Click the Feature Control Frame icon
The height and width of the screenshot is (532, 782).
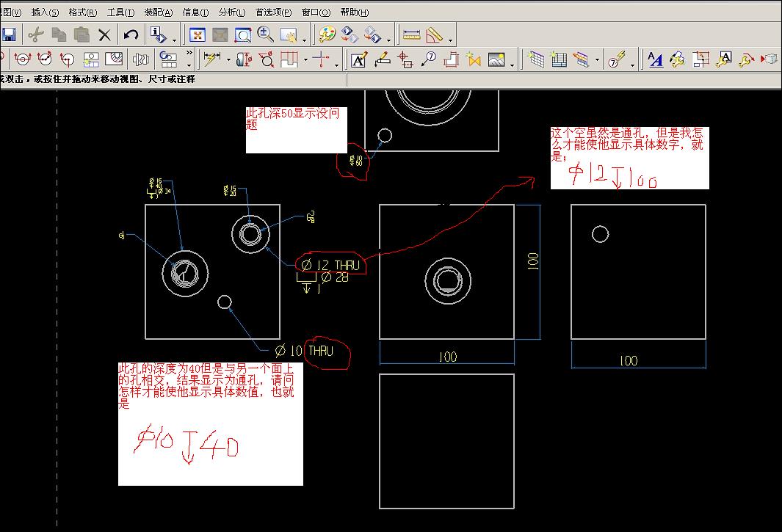coord(382,59)
